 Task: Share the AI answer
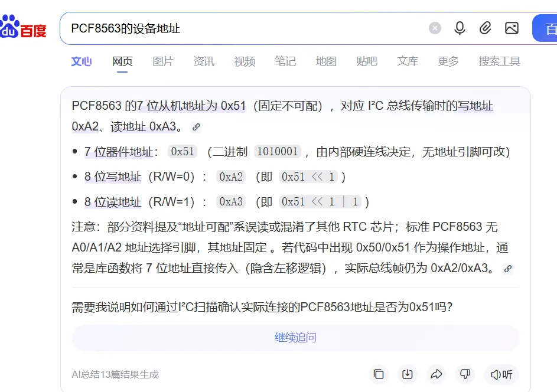point(437,374)
